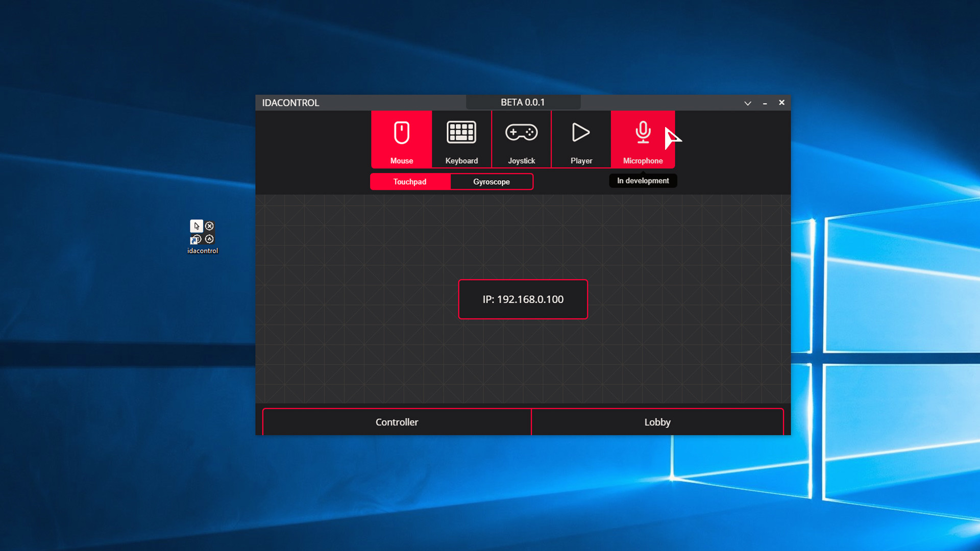
Task: Expand the title bar chevron dropdown
Action: tap(748, 103)
